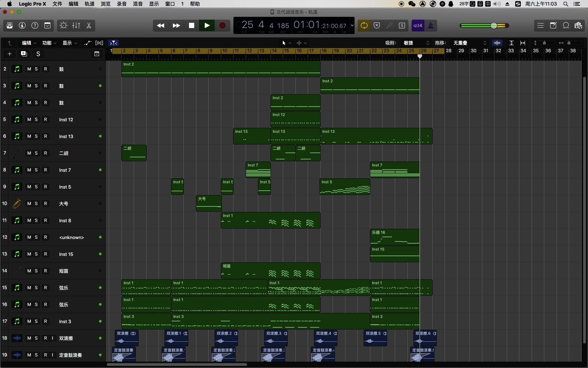Toggle the global track Solo S button
The width and height of the screenshot is (588, 368).
coord(38,54)
